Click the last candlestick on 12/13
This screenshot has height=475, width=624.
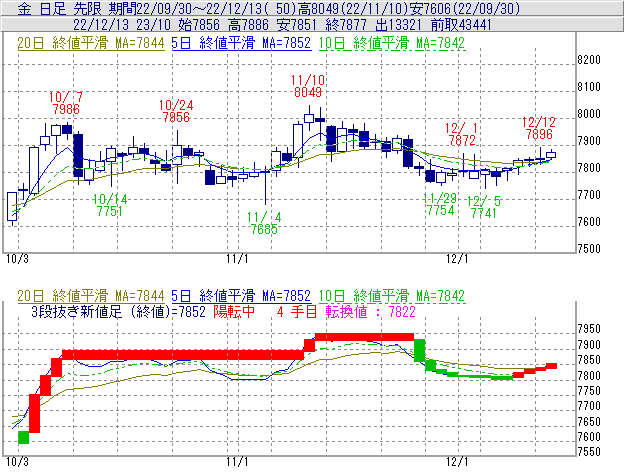coord(551,155)
